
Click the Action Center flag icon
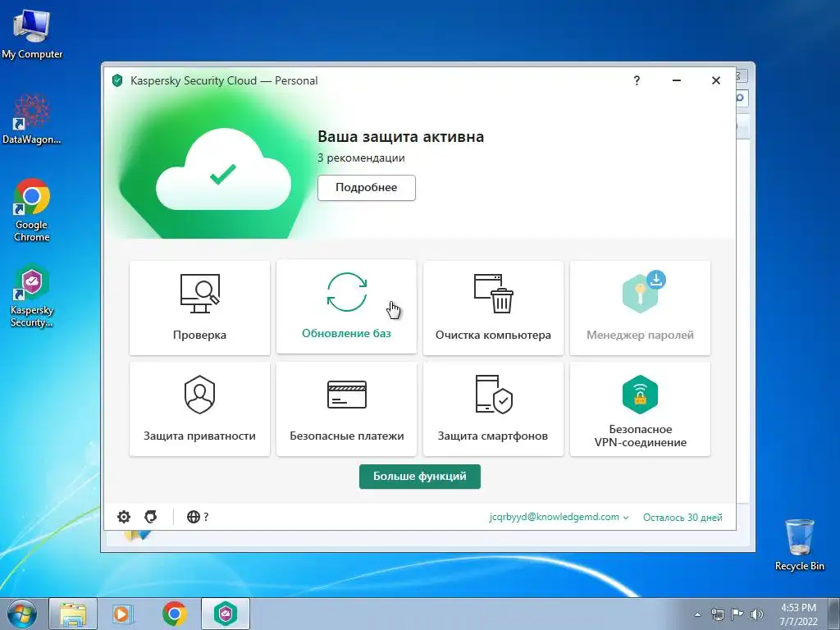point(737,614)
